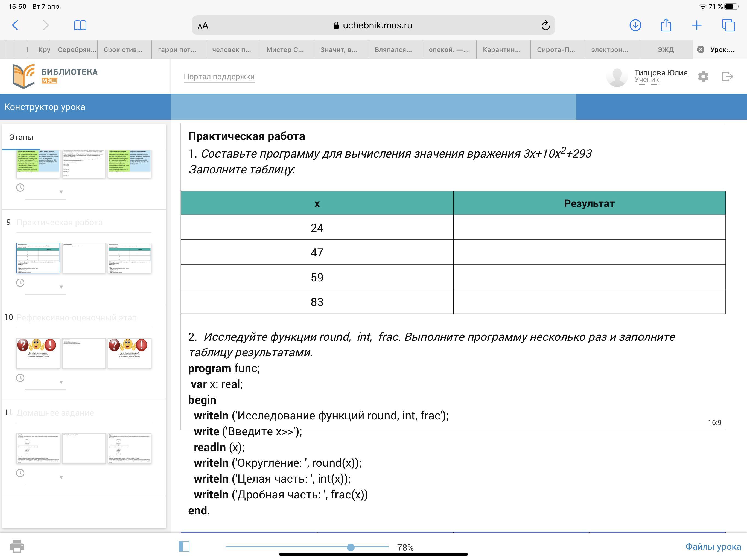Screen dimensions: 747x560
Task: Tap the Safari share icon
Action: [x=666, y=25]
